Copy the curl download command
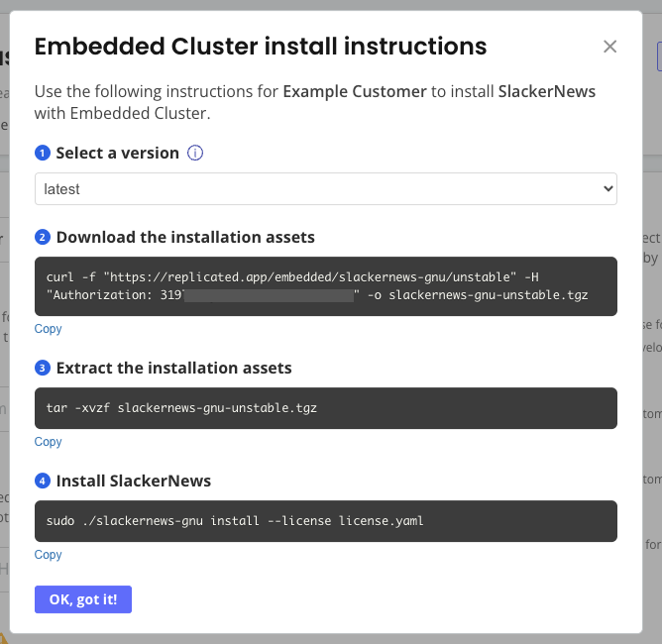Screen dimensions: 662x644 point(49,329)
